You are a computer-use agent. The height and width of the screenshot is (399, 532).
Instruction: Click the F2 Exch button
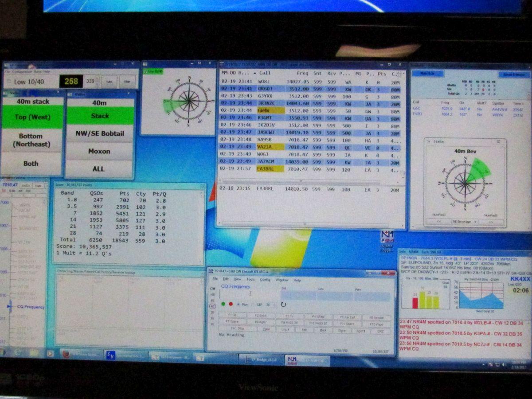tap(261, 316)
